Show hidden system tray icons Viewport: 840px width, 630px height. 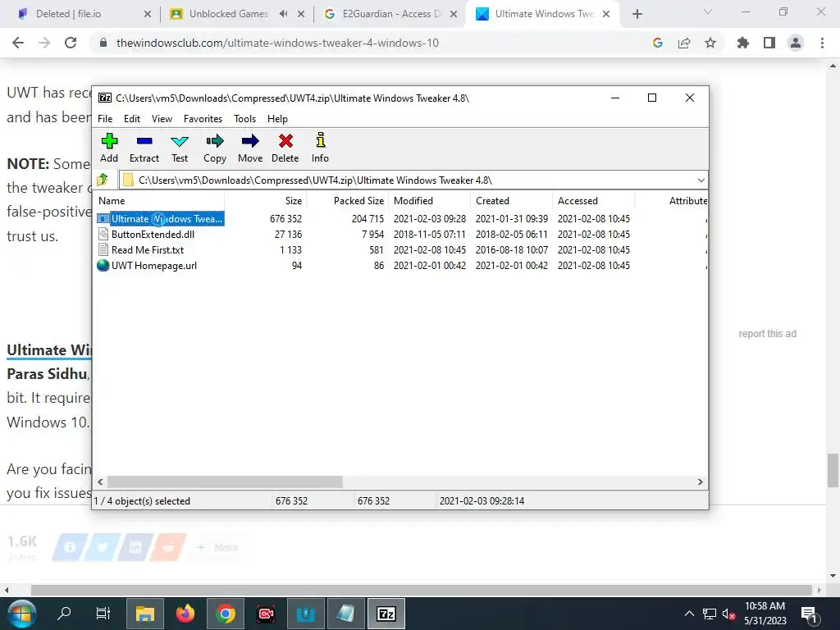[x=689, y=614]
